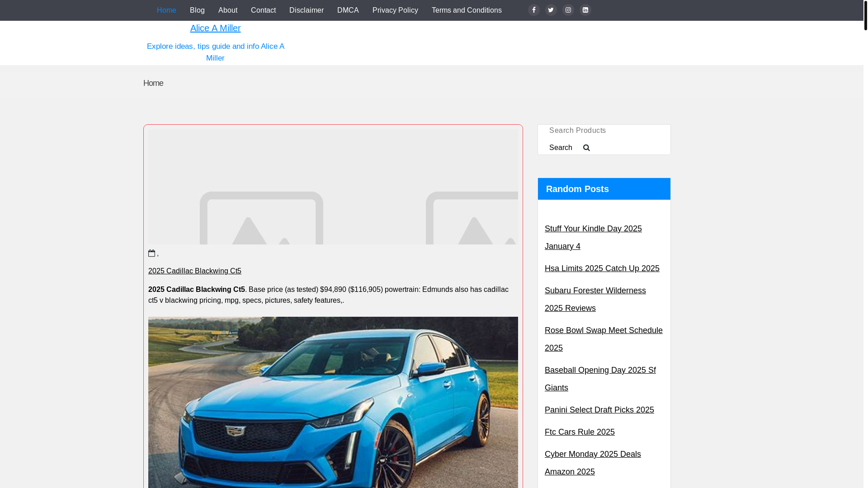Open the About page
The image size is (868, 488).
click(x=228, y=10)
